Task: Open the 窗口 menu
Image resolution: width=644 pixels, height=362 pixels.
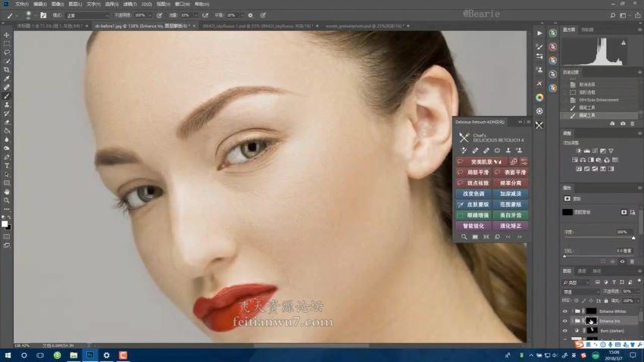Action: [x=182, y=4]
